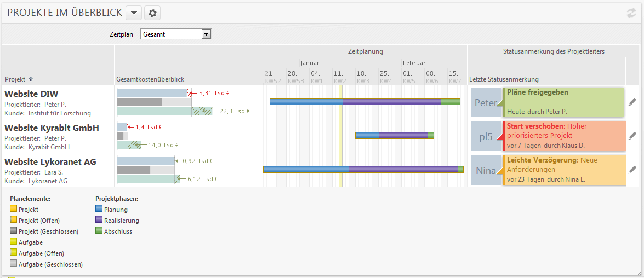
Task: Click the pl5 avatar tile
Action: point(486,137)
